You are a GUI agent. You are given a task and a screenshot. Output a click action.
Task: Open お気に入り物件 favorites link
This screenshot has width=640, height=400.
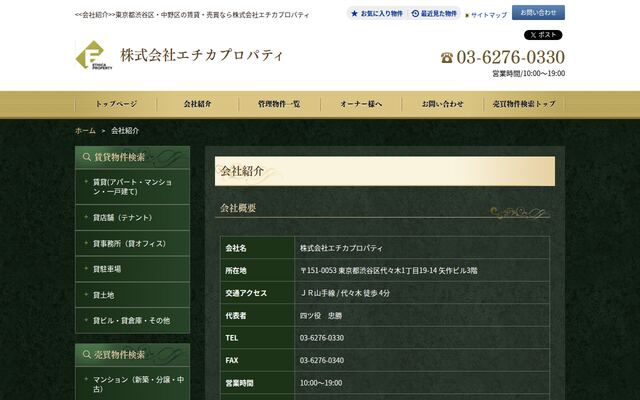point(377,13)
